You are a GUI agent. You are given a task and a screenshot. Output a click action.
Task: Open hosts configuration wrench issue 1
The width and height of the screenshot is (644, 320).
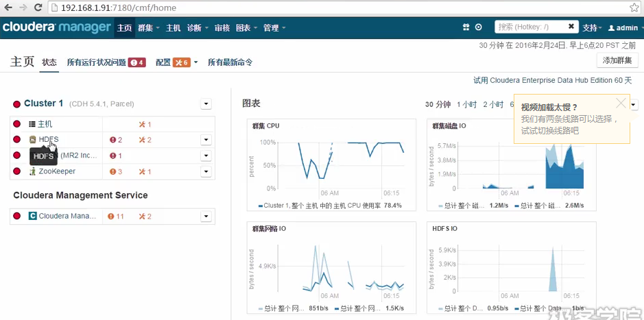[145, 124]
